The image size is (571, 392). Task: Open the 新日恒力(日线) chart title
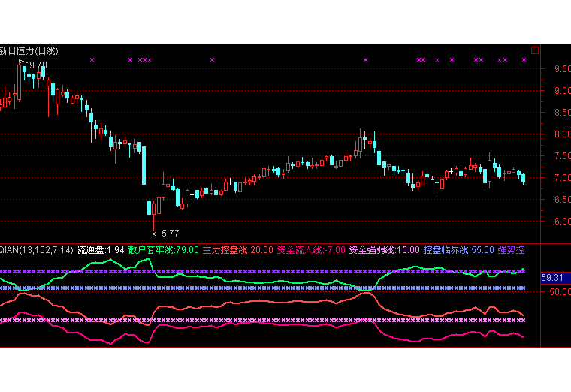tap(29, 51)
